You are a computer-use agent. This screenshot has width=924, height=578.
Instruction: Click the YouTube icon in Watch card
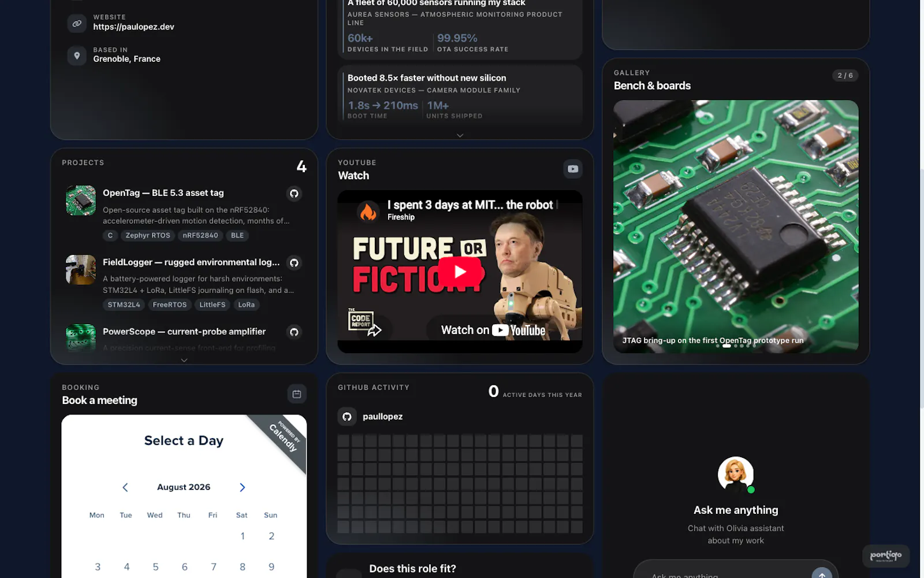point(573,169)
